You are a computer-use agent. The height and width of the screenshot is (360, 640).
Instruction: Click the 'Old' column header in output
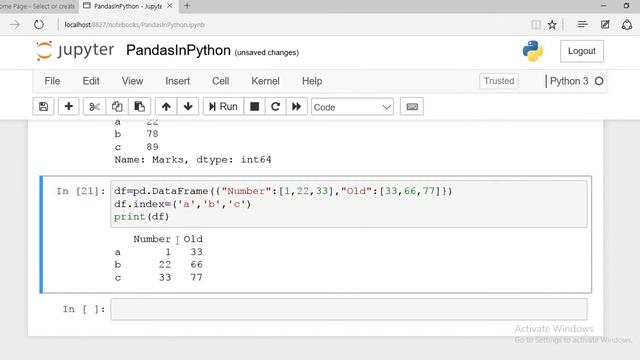pos(193,239)
